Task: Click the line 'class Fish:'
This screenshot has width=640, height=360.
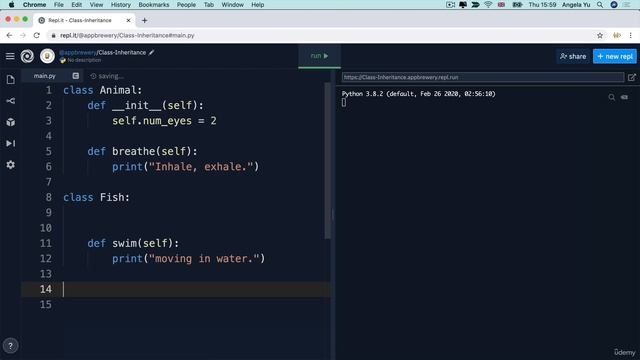Action: click(x=96, y=198)
